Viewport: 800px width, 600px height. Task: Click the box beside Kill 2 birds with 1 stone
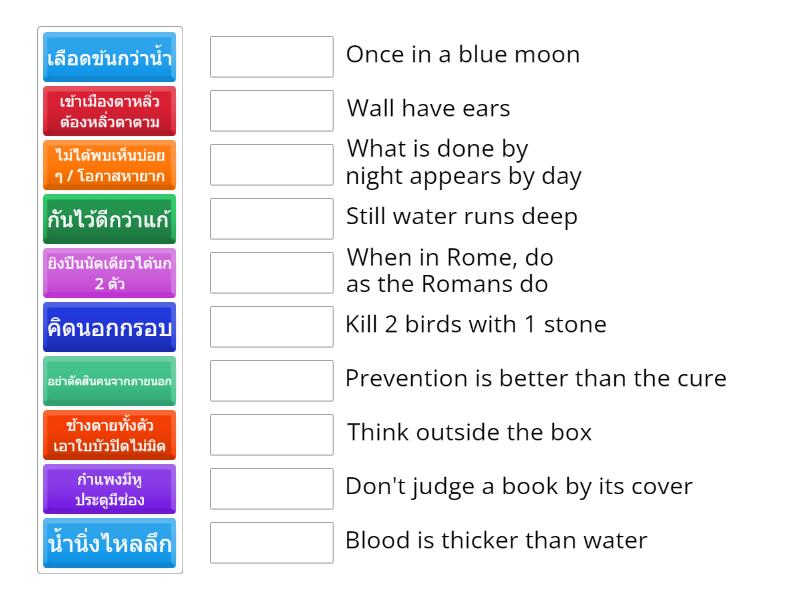(272, 325)
